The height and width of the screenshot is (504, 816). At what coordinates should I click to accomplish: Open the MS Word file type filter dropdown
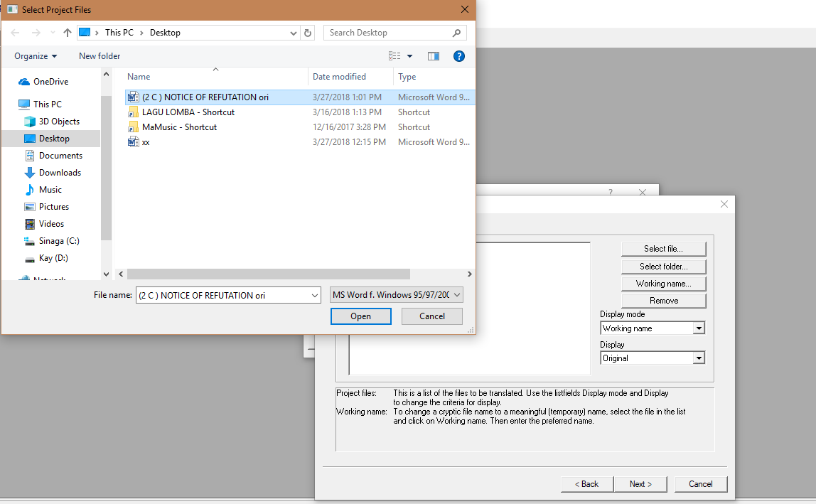point(396,295)
